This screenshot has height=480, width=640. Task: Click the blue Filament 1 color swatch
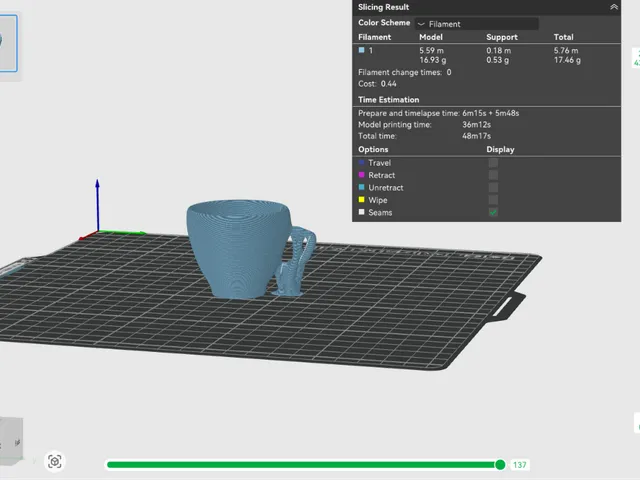(x=361, y=50)
